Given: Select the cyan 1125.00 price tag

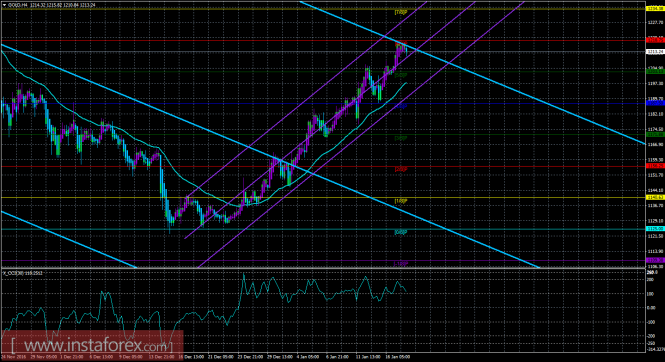Looking at the screenshot, I should [655, 228].
